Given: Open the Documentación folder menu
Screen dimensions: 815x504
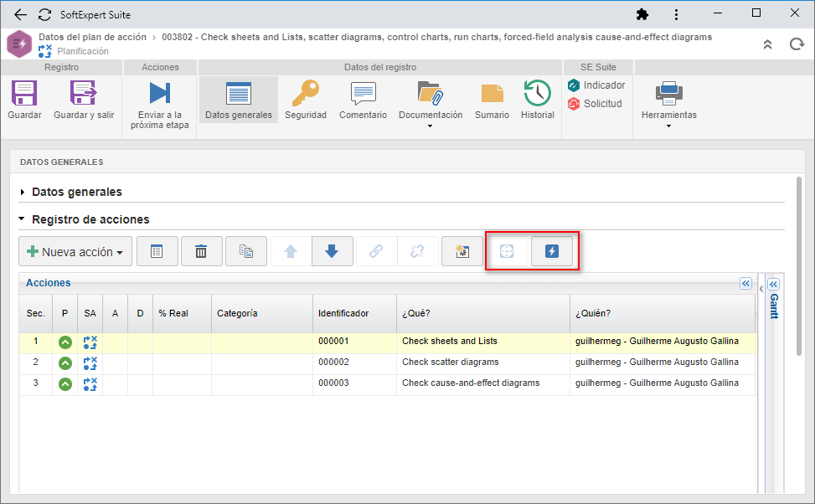Looking at the screenshot, I should (x=431, y=103).
